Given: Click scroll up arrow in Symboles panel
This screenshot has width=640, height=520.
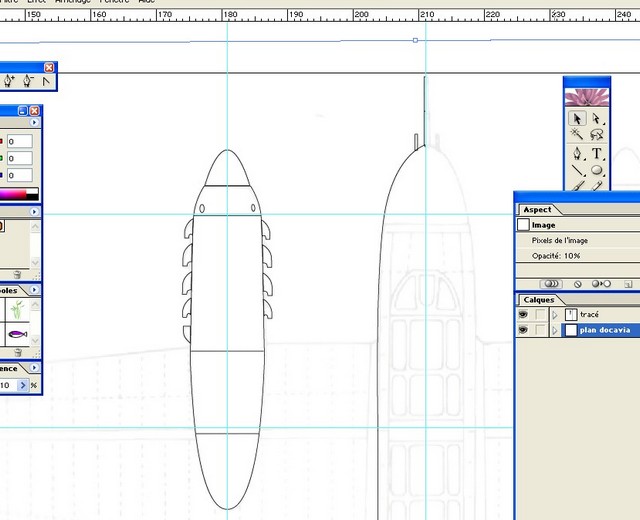Looking at the screenshot, I should [36, 304].
